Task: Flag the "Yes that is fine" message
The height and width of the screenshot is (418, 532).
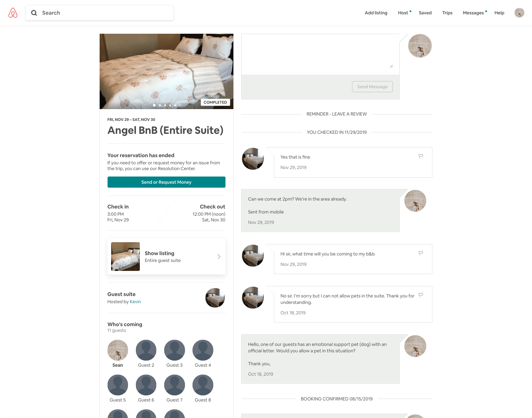Action: pos(421,156)
